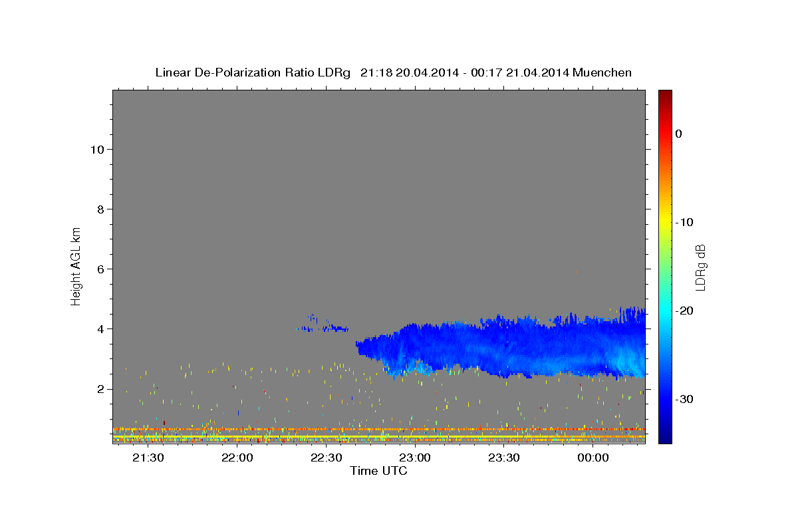Click the colorbar value -30

[685, 399]
